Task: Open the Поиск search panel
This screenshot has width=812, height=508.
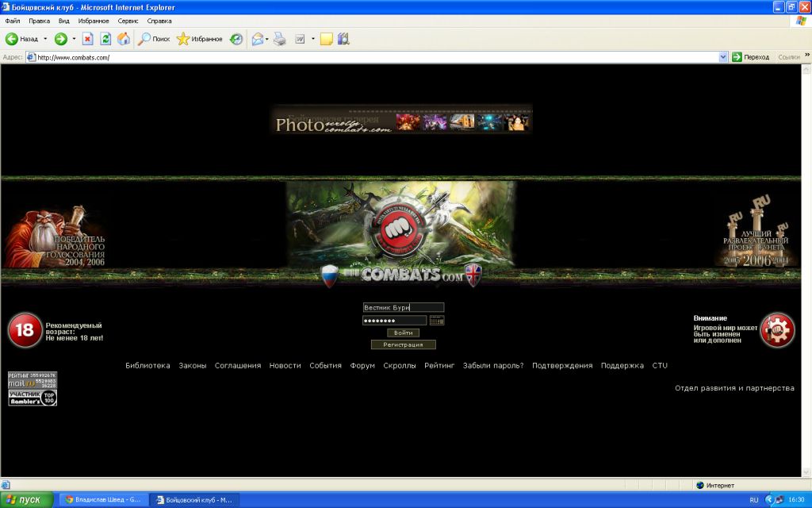Action: [155, 39]
